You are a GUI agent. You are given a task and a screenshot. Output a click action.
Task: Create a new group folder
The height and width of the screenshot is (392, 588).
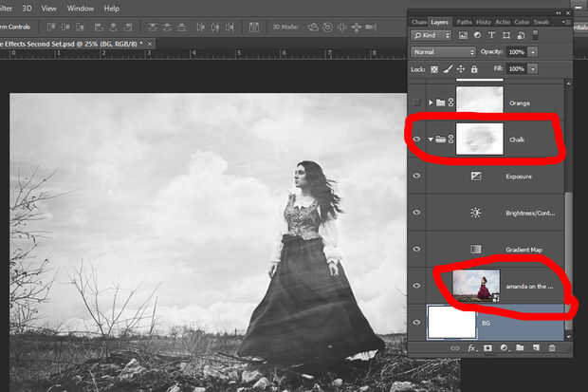pyautogui.click(x=520, y=347)
